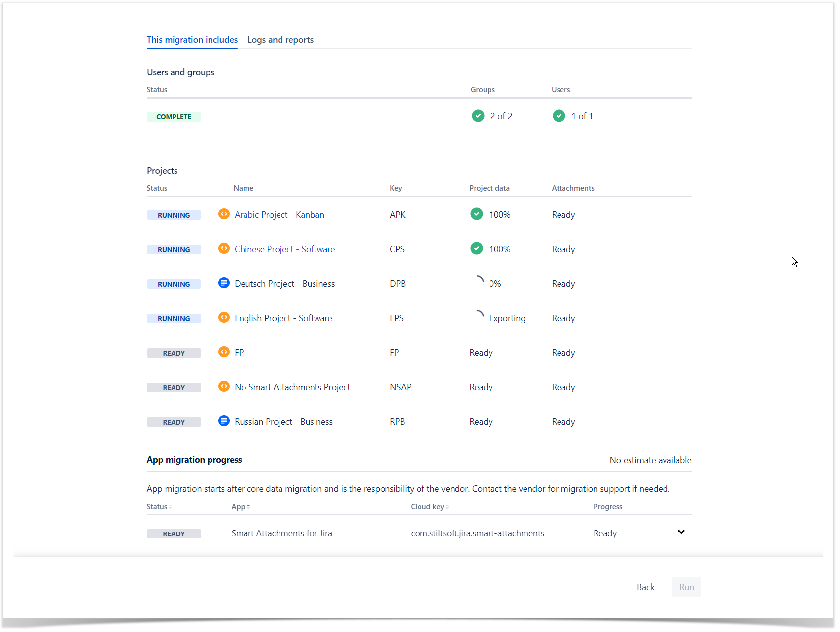840x632 pixels.
Task: Open the Chinese Project - Software link
Action: 284,249
